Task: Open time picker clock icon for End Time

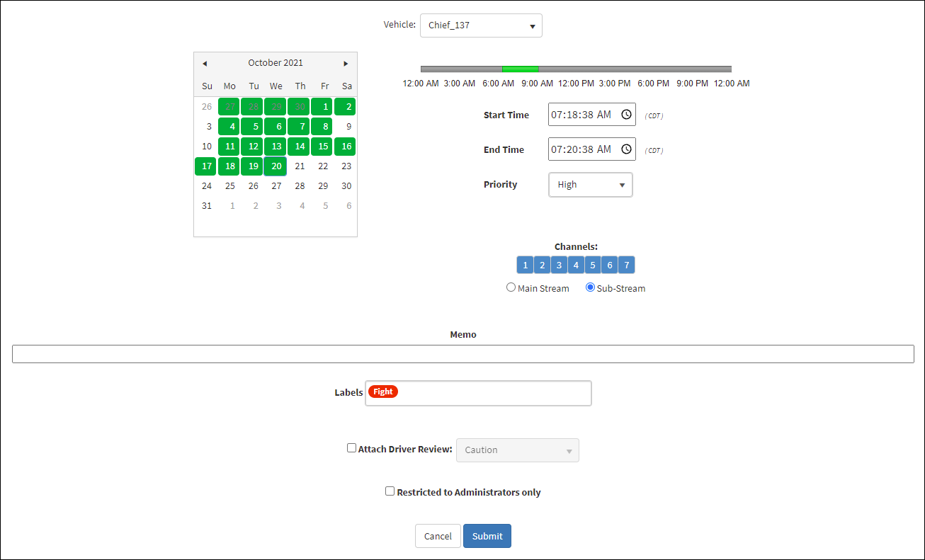Action: (626, 149)
